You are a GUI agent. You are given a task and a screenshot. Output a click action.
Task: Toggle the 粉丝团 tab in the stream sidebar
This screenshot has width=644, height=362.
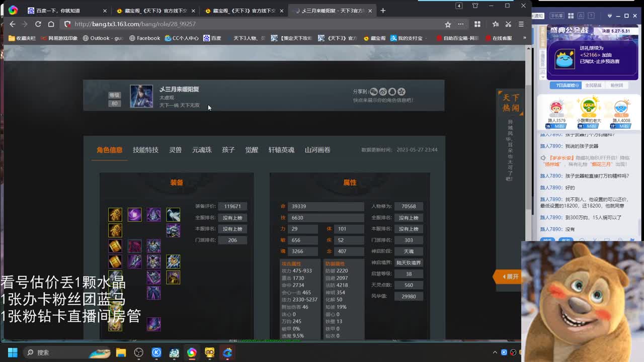(617, 85)
